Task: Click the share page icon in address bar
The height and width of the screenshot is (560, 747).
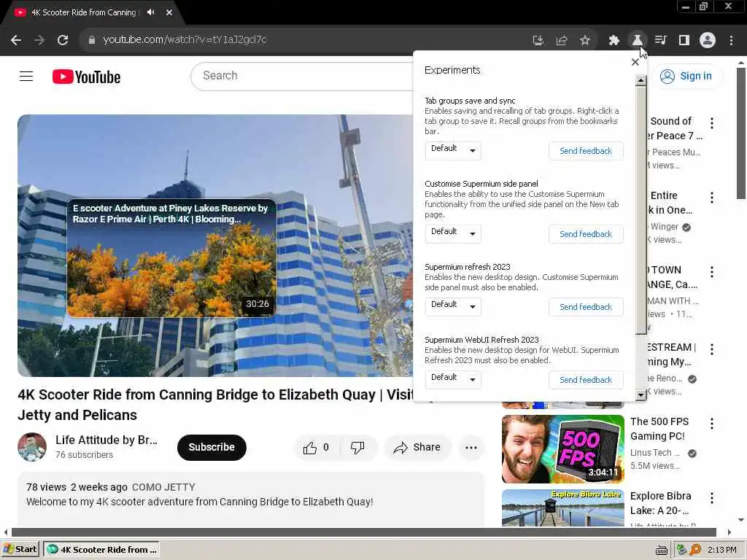Action: 562,41
